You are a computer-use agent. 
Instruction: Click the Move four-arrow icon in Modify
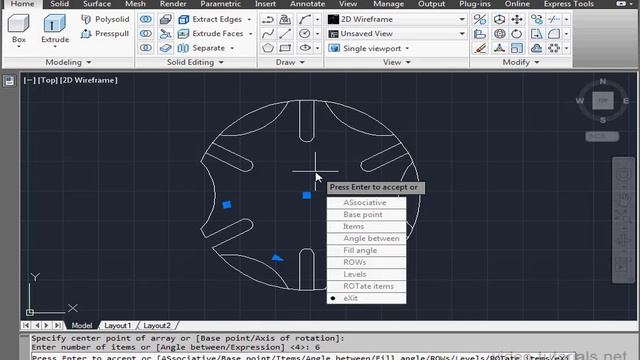517,19
